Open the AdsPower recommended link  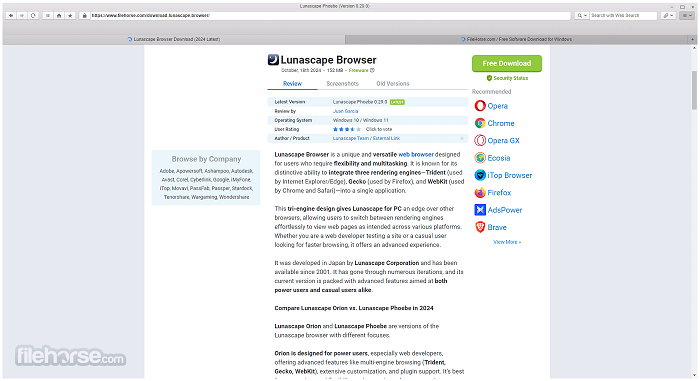coord(505,210)
